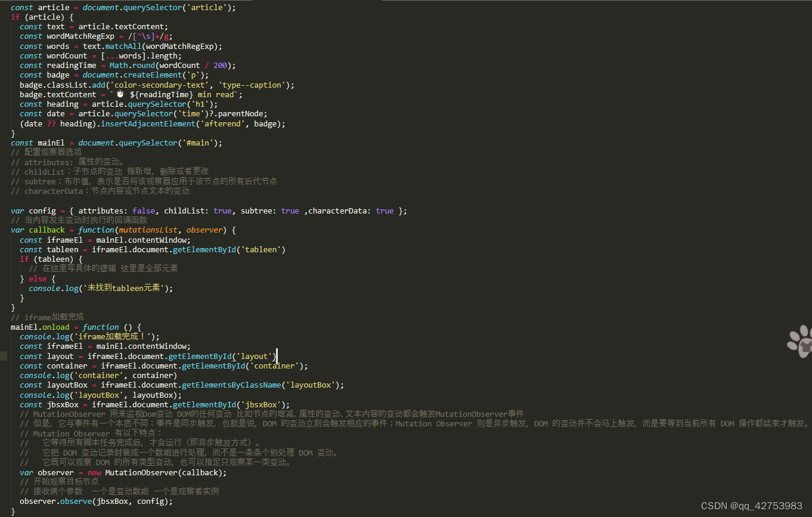Click the badge.classList.add line
Viewport: 812px width, 517px height.
click(157, 85)
